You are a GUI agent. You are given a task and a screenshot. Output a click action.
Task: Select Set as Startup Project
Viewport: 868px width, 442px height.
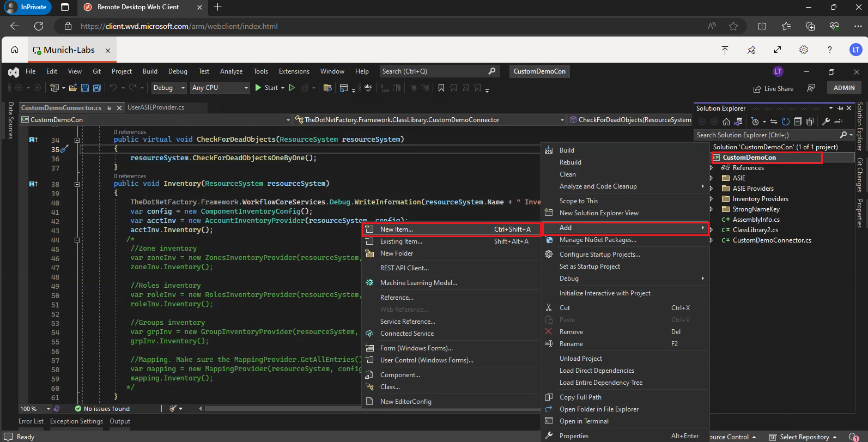(x=626, y=267)
